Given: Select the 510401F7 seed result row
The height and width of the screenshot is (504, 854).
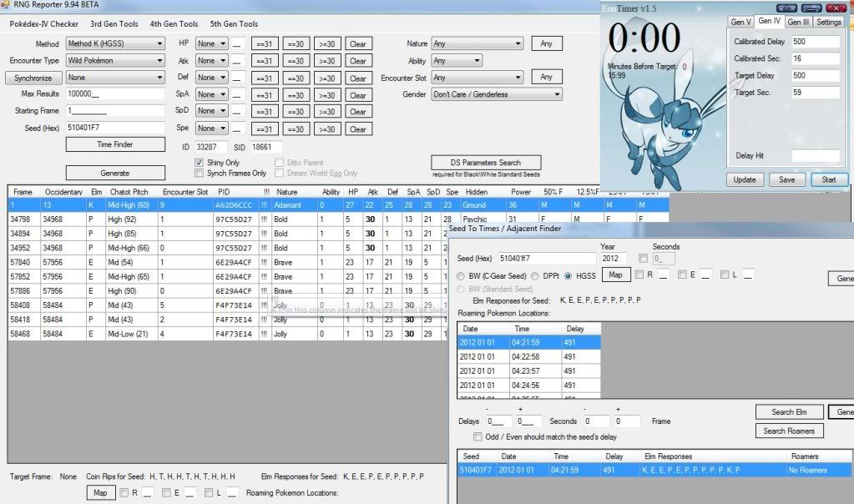Looking at the screenshot, I should (x=654, y=470).
